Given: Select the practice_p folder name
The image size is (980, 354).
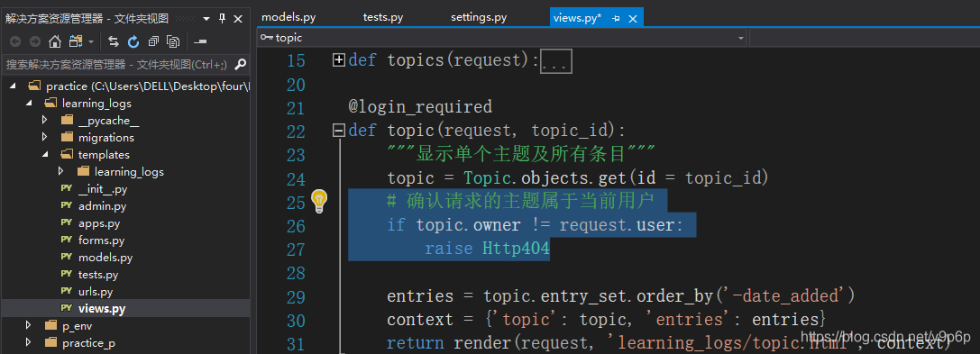Looking at the screenshot, I should [x=88, y=343].
